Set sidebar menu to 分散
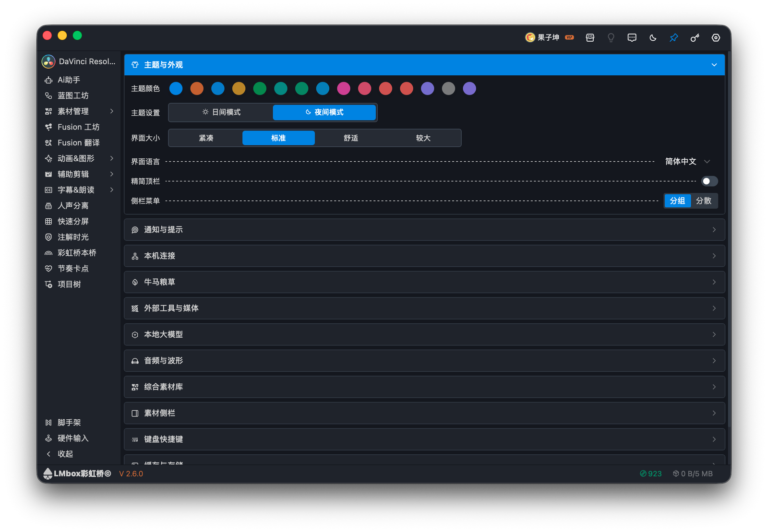 704,201
